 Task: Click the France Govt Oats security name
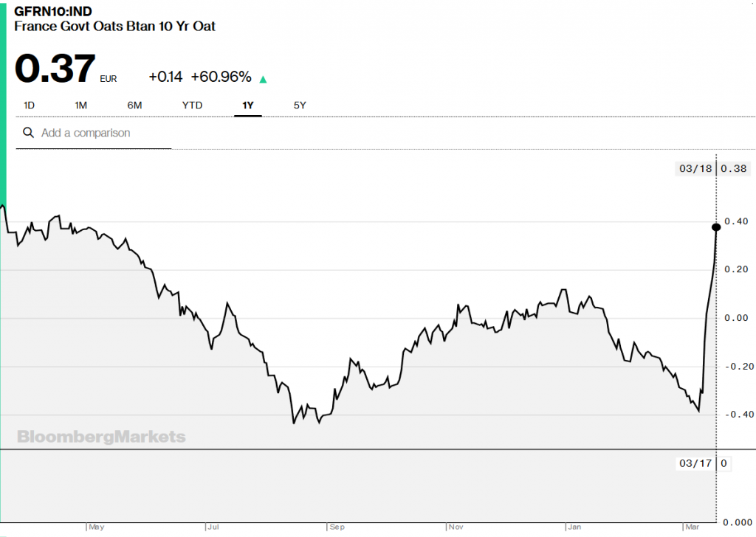click(x=114, y=27)
